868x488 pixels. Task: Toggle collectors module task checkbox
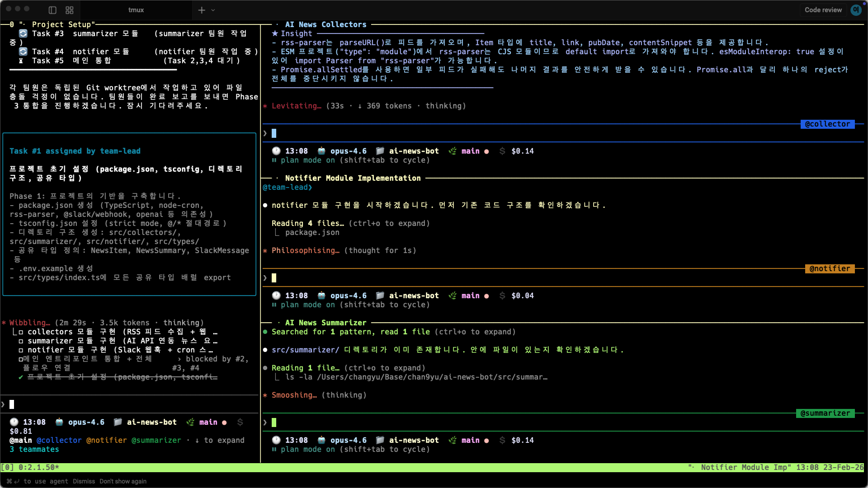click(21, 332)
